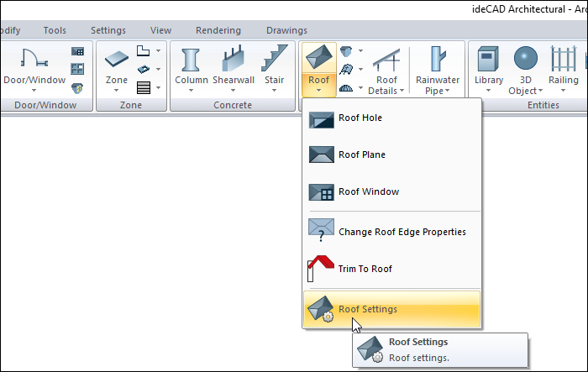Select the Rainwater Pipe icon
The height and width of the screenshot is (372, 588).
tap(438, 59)
